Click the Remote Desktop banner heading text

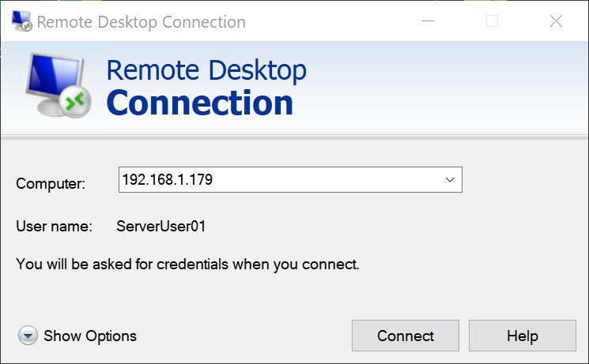(x=206, y=69)
